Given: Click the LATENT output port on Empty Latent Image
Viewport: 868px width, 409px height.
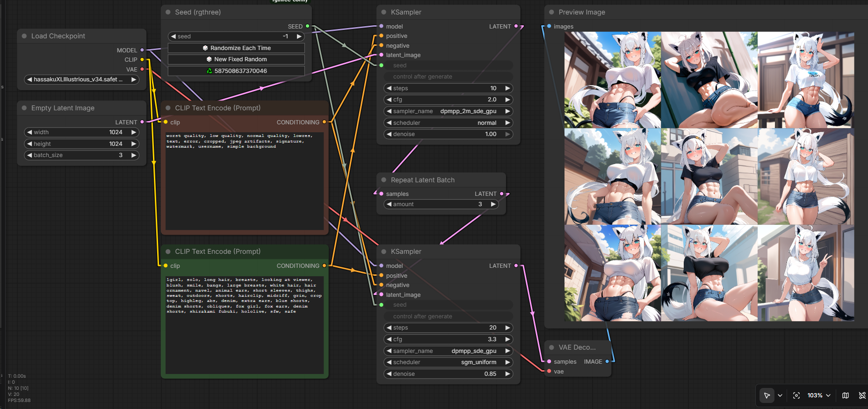Looking at the screenshot, I should [x=142, y=122].
